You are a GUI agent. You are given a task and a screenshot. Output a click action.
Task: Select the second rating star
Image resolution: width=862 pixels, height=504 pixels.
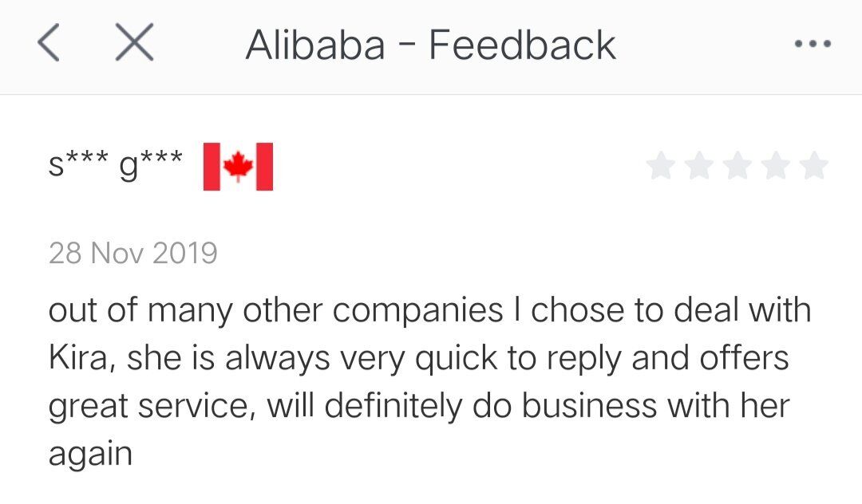699,167
